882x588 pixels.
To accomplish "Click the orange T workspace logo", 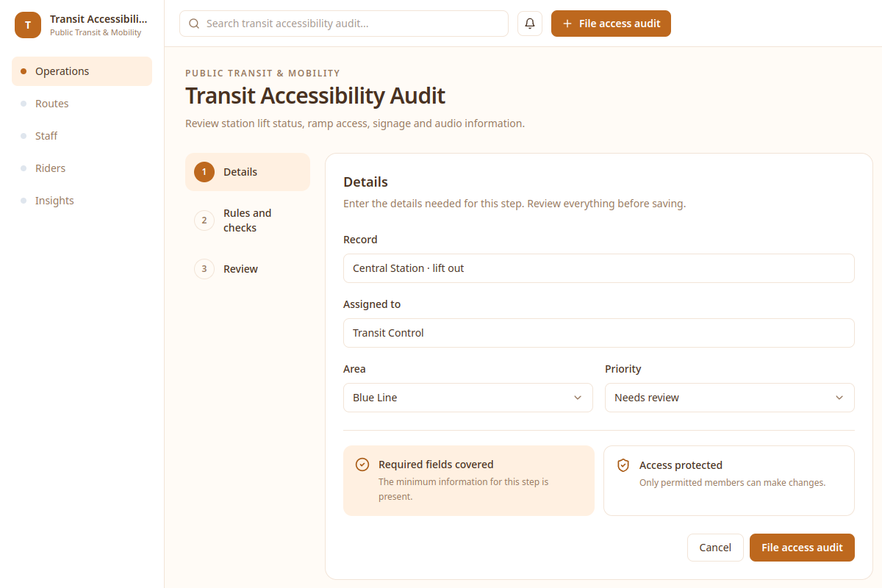I will (28, 25).
